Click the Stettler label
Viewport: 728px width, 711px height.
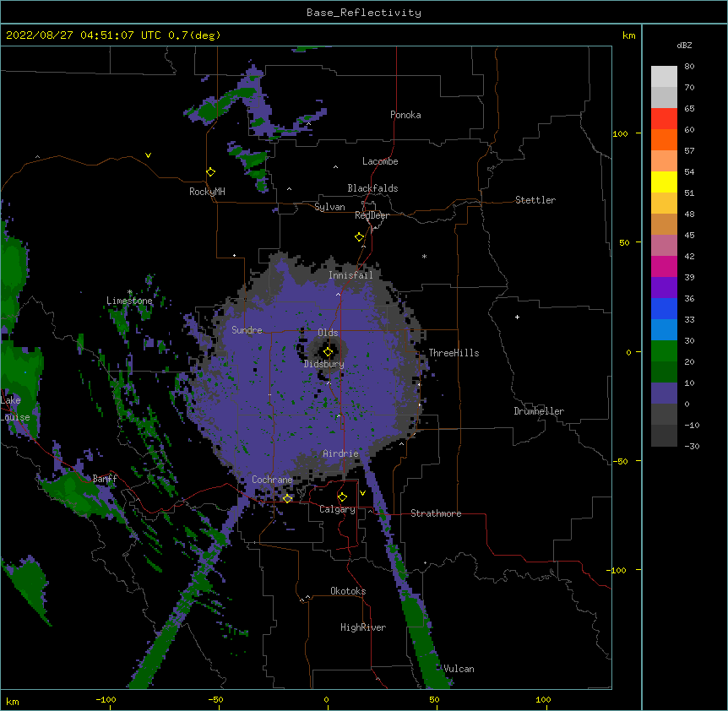[535, 200]
